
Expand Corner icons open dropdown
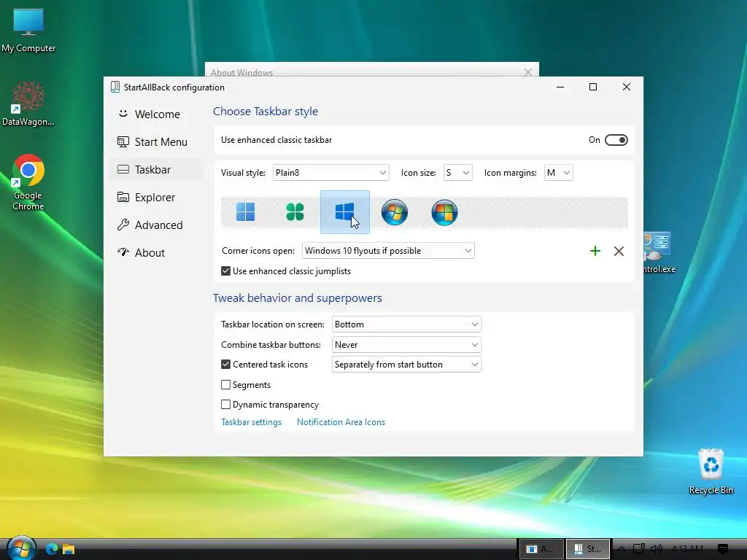coord(388,251)
